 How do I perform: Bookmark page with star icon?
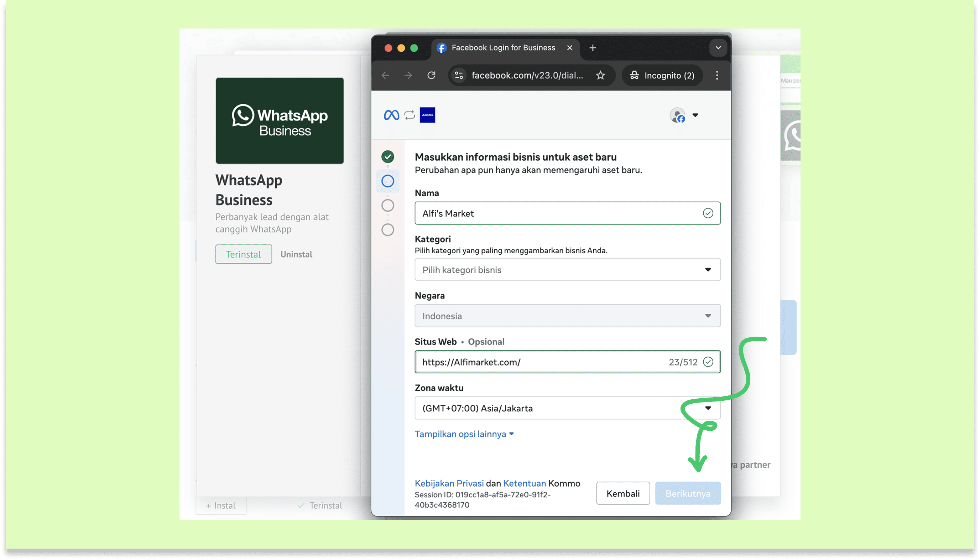(x=600, y=76)
